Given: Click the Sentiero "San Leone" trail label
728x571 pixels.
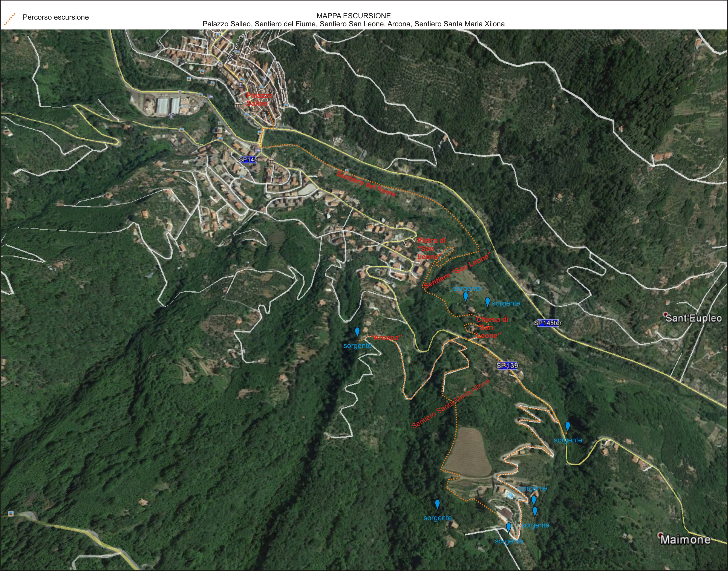Looking at the screenshot, I should (x=457, y=270).
